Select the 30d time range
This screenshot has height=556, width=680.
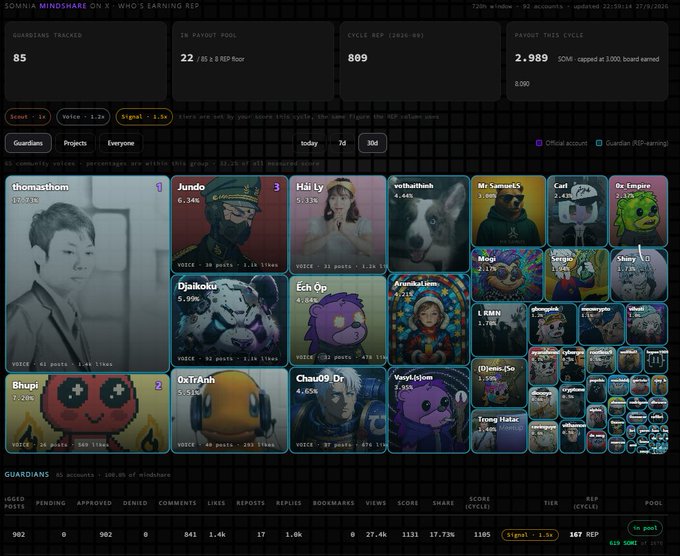pos(373,143)
